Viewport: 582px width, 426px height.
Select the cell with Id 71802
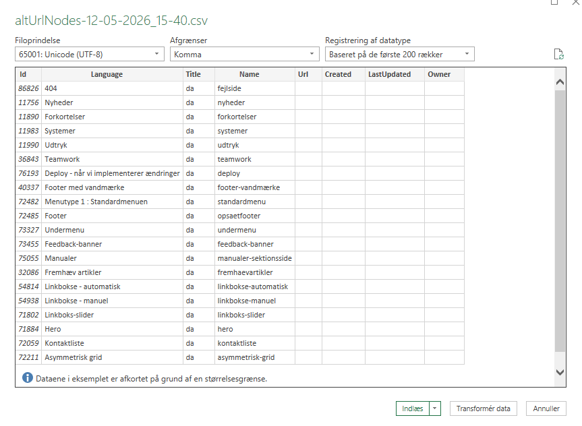[x=29, y=315]
